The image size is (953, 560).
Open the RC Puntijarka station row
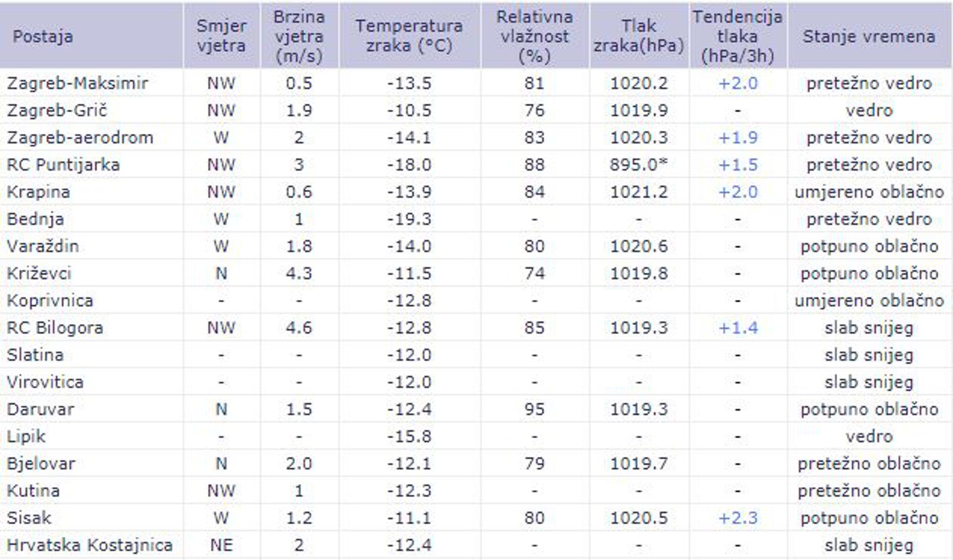63,165
